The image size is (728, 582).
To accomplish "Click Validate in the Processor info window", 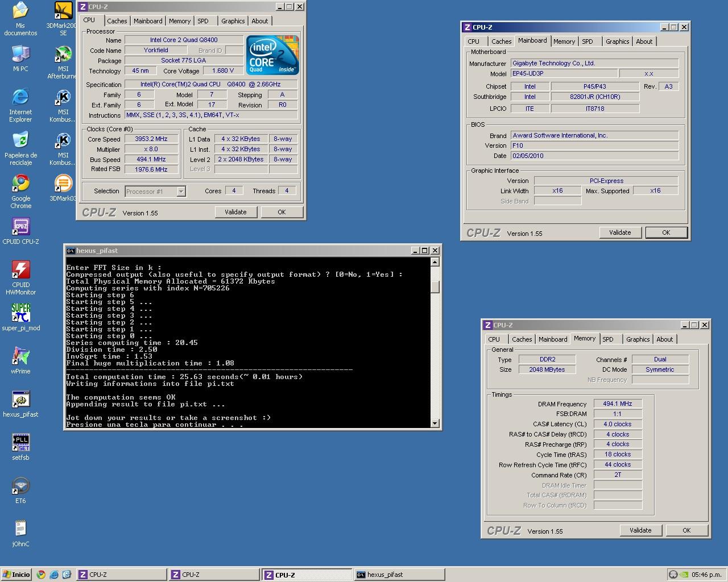I will click(x=235, y=212).
